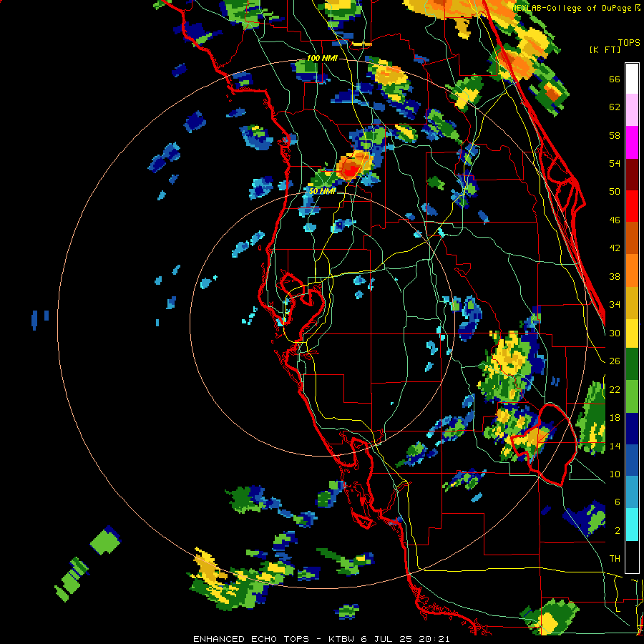Pick the light blue legend swatch

click(x=632, y=492)
